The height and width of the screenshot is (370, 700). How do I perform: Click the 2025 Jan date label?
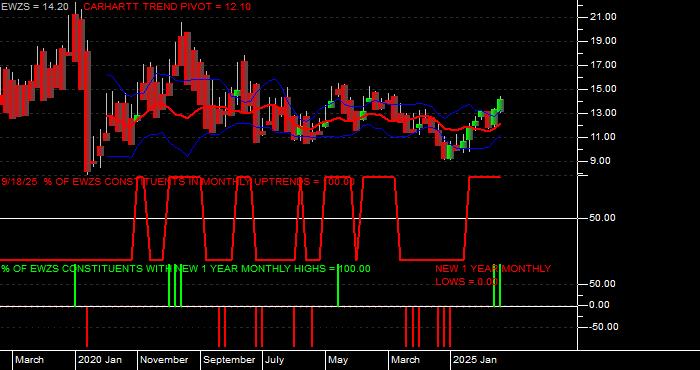pos(475,360)
